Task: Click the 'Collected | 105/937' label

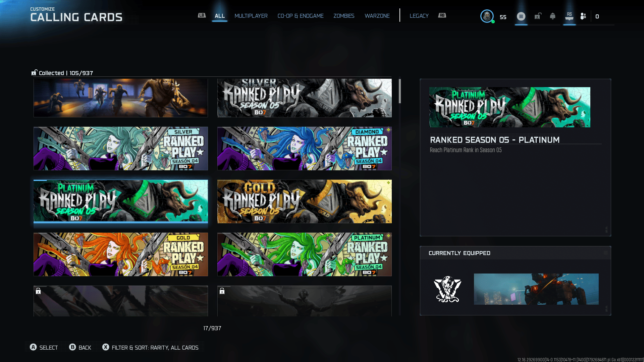Action: pyautogui.click(x=66, y=73)
